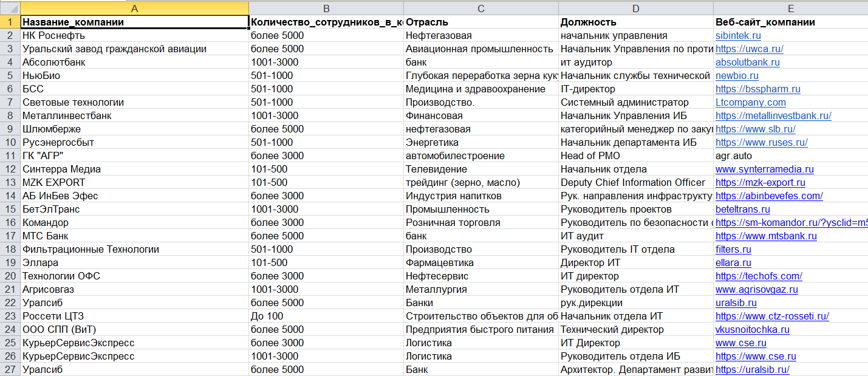This screenshot has width=868, height=376.
Task: Select column C labeled Отрасль
Action: click(x=480, y=9)
